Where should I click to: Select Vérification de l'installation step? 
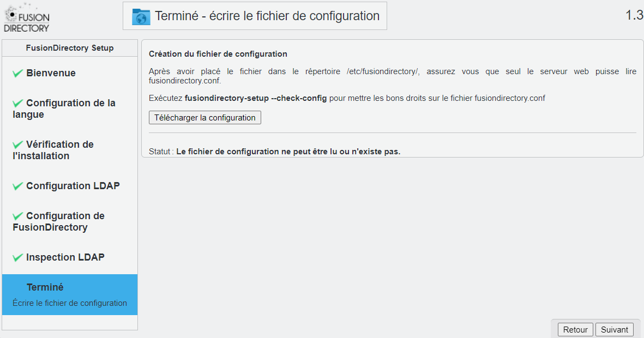click(x=70, y=150)
